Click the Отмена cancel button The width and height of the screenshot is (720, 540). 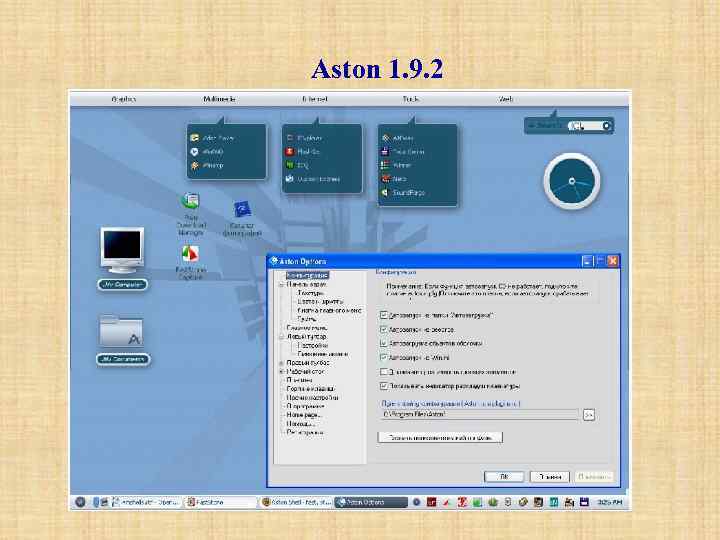pyautogui.click(x=550, y=477)
